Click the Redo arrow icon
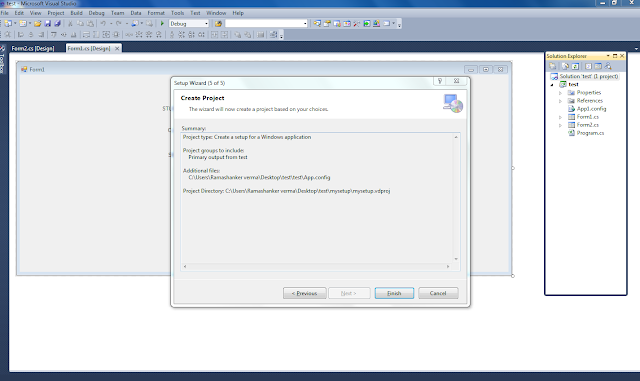 click(119, 24)
